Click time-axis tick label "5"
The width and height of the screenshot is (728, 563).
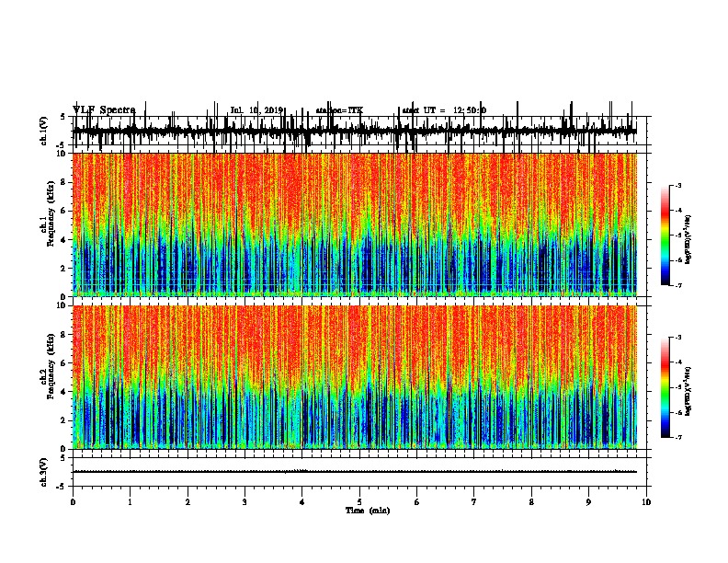[359, 502]
